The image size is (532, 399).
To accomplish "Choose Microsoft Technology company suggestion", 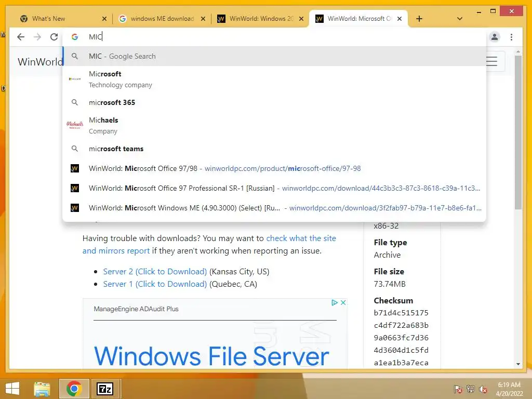I will pos(274,79).
